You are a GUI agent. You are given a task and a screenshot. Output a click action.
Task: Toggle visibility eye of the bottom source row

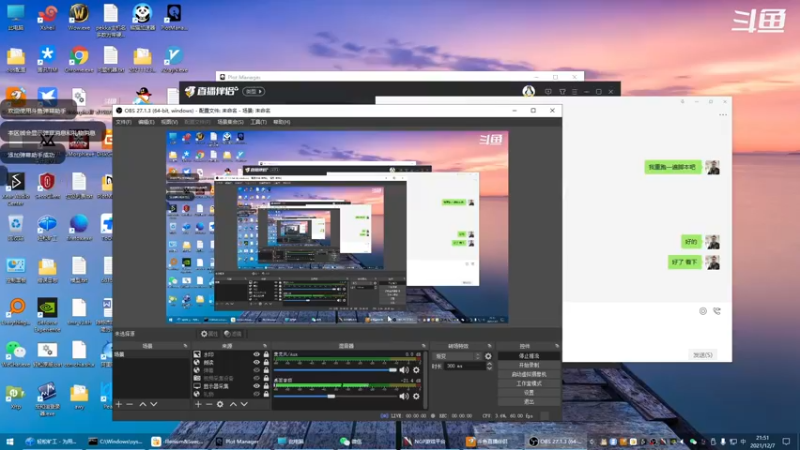click(257, 394)
